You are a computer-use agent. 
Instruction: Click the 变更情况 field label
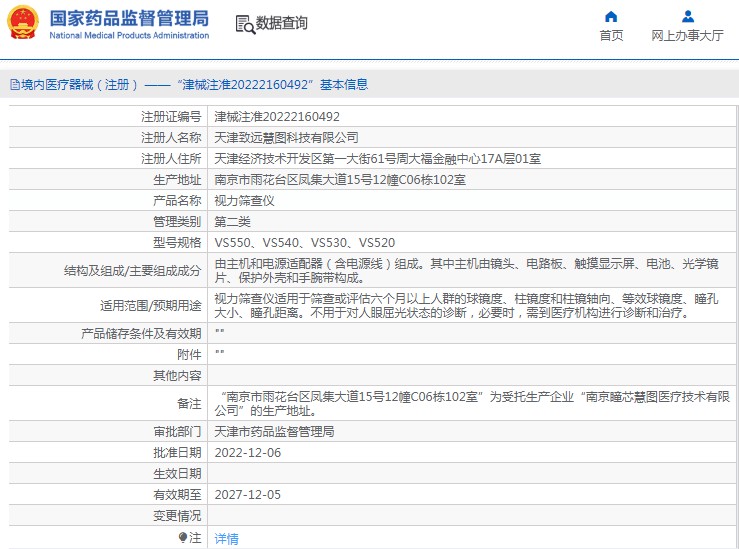[x=177, y=516]
